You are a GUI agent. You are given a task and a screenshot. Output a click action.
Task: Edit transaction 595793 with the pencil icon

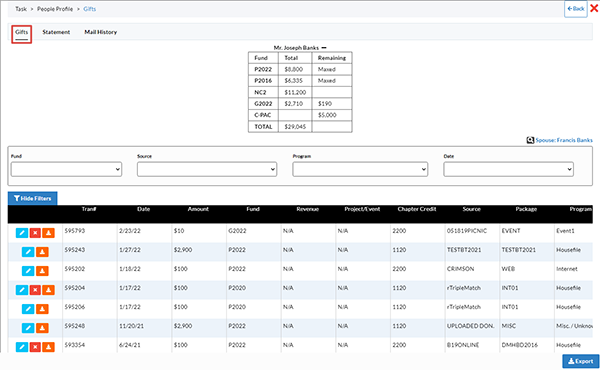tap(22, 233)
